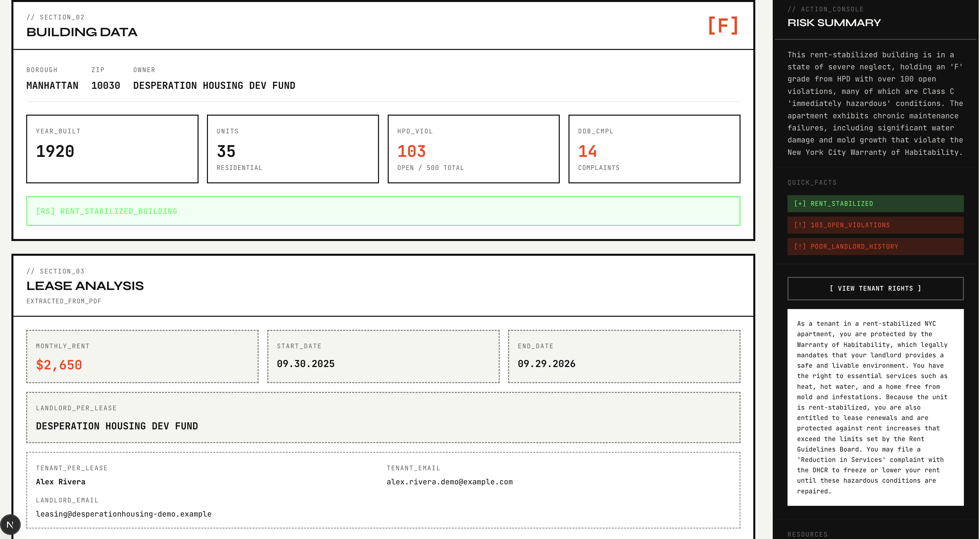Click the owner name Desperation Housing Dev Fund
Viewport: 980px width, 539px height.
[214, 85]
